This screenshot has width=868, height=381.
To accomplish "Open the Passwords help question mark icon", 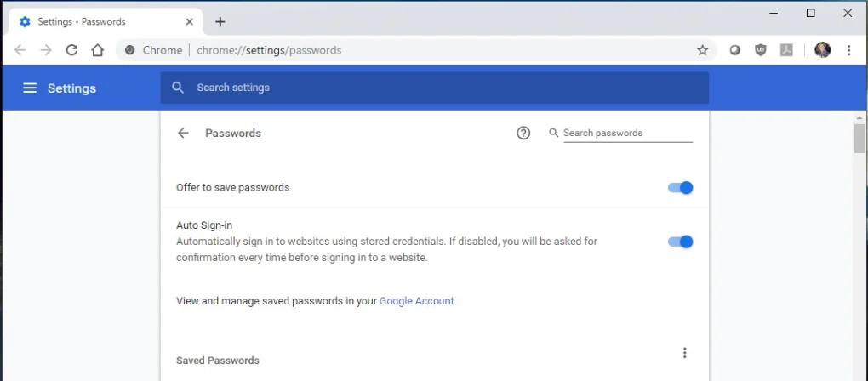I will 523,133.
